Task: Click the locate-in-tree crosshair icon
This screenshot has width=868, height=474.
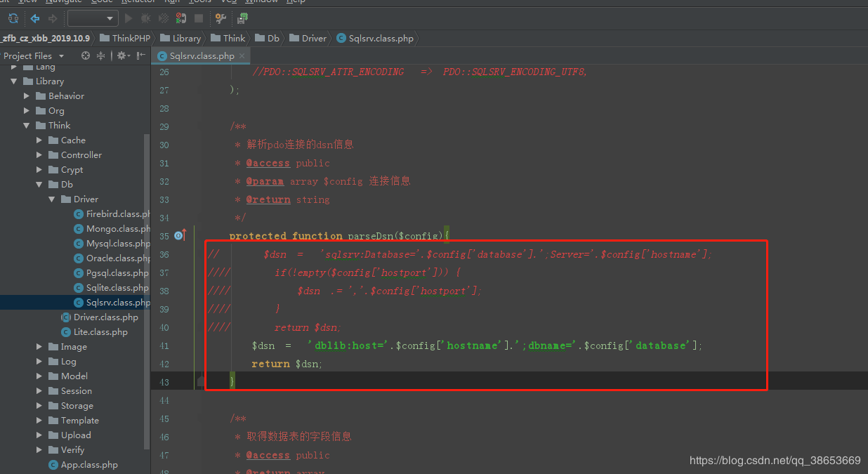Action: 86,55
